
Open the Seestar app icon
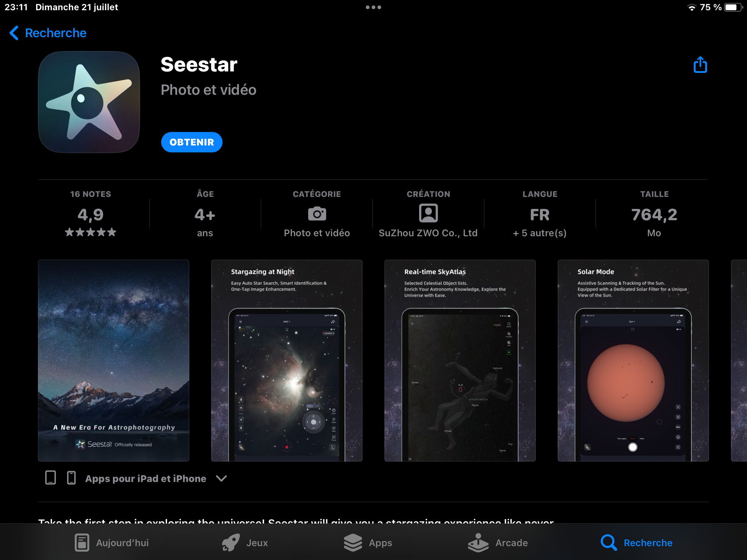click(89, 102)
